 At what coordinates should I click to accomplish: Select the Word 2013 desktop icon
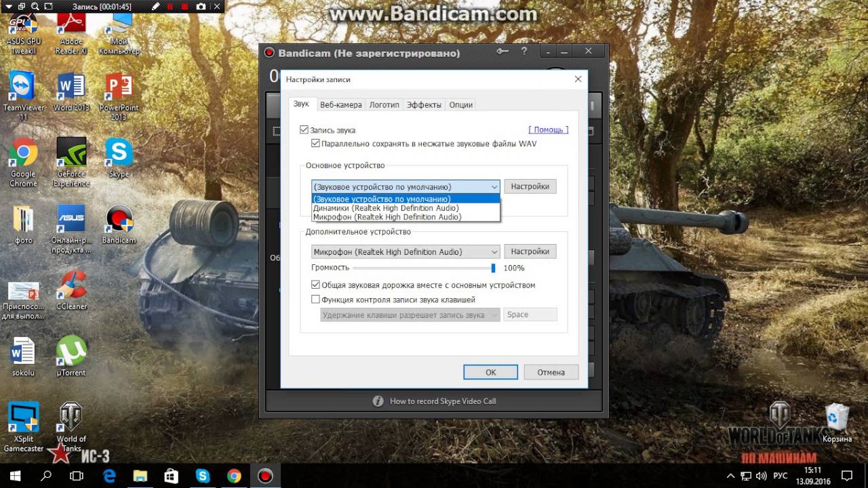pyautogui.click(x=71, y=91)
